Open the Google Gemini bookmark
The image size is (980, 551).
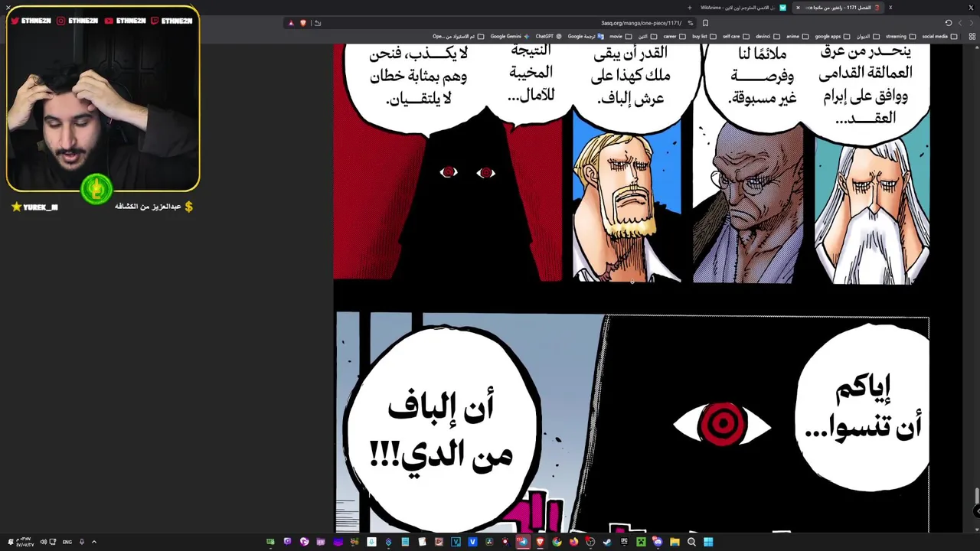(509, 37)
